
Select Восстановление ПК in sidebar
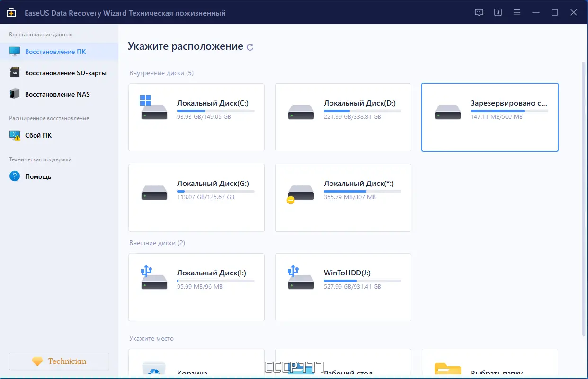[59, 52]
